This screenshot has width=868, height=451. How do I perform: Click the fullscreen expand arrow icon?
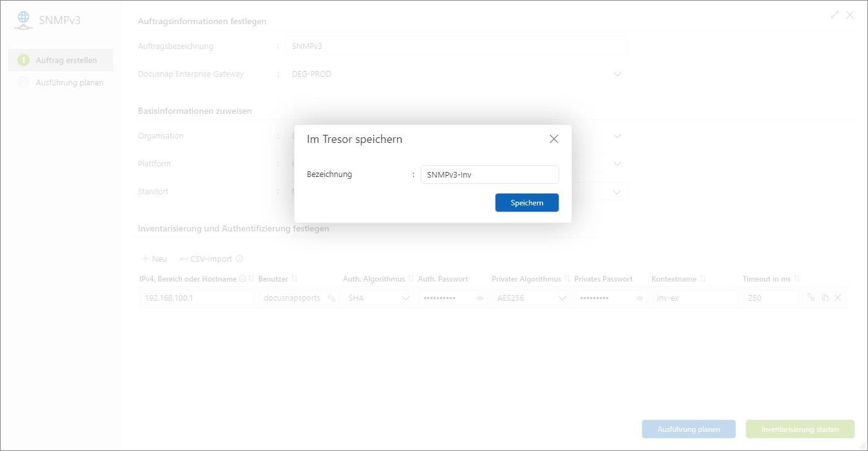point(834,14)
